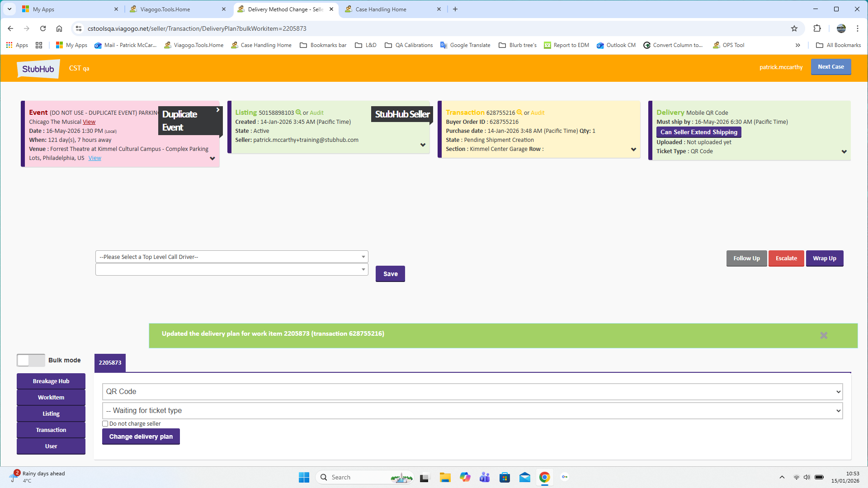This screenshot has height=488, width=868.
Task: Switch to the Case Handling Home tab
Action: pyautogui.click(x=381, y=9)
